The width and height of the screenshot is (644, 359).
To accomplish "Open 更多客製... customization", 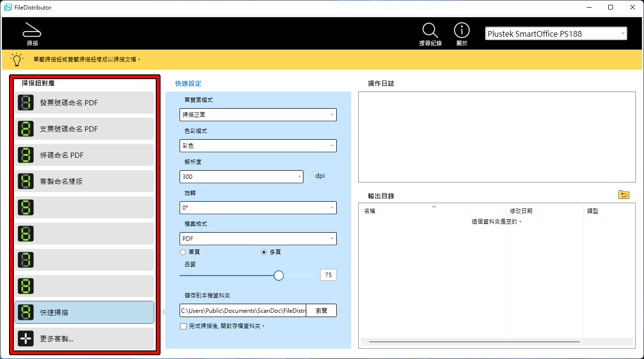I will 84,339.
